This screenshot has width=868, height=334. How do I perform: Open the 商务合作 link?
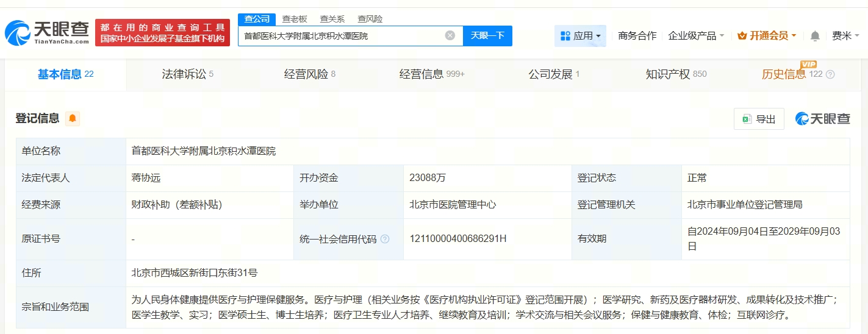[x=637, y=36]
